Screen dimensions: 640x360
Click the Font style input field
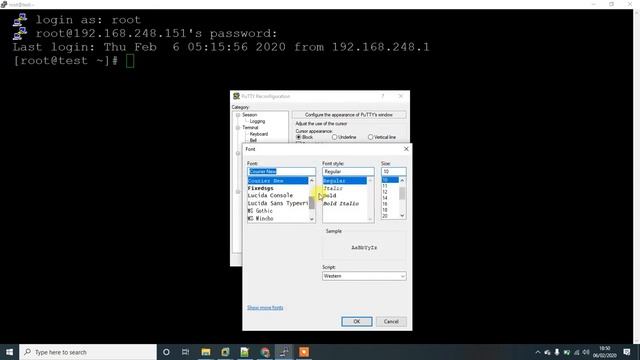(348, 171)
